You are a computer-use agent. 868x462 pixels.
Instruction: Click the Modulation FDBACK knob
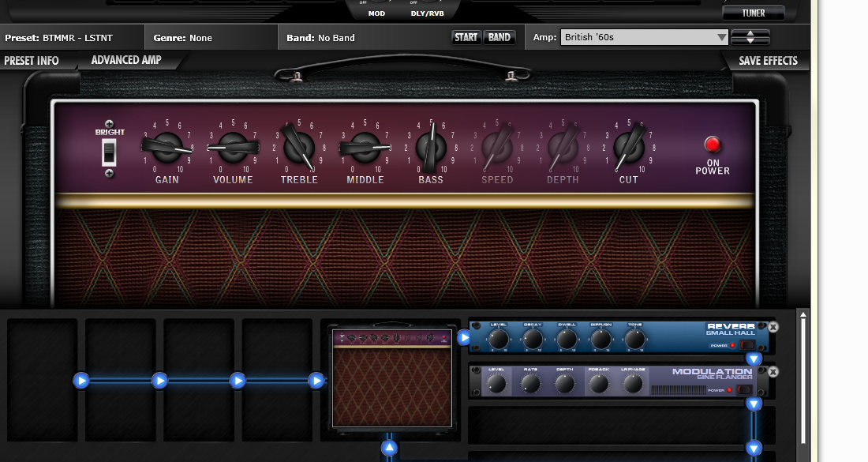point(598,383)
